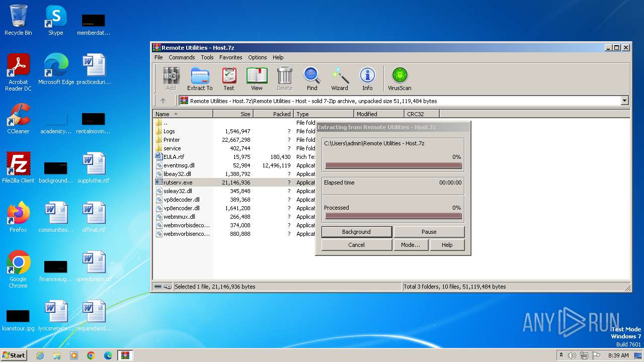Select rutserv.exe in the file list

click(234, 183)
